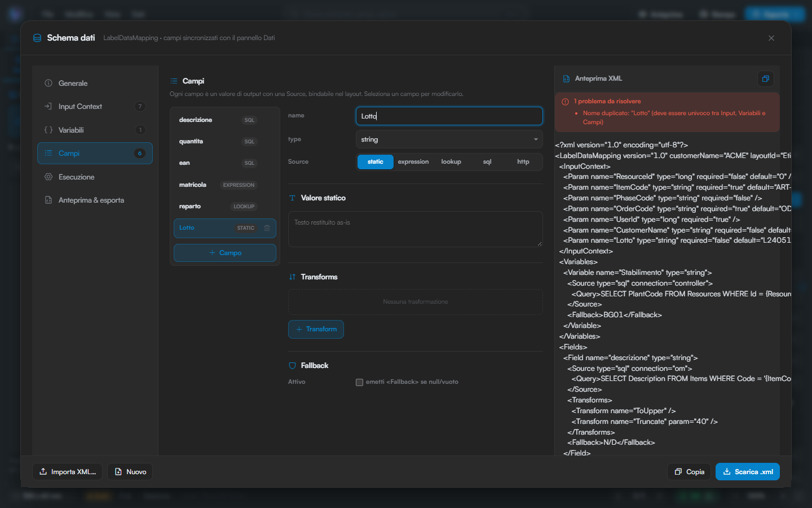The width and height of the screenshot is (812, 508).
Task: Click the Schema dati database icon
Action: (37, 38)
